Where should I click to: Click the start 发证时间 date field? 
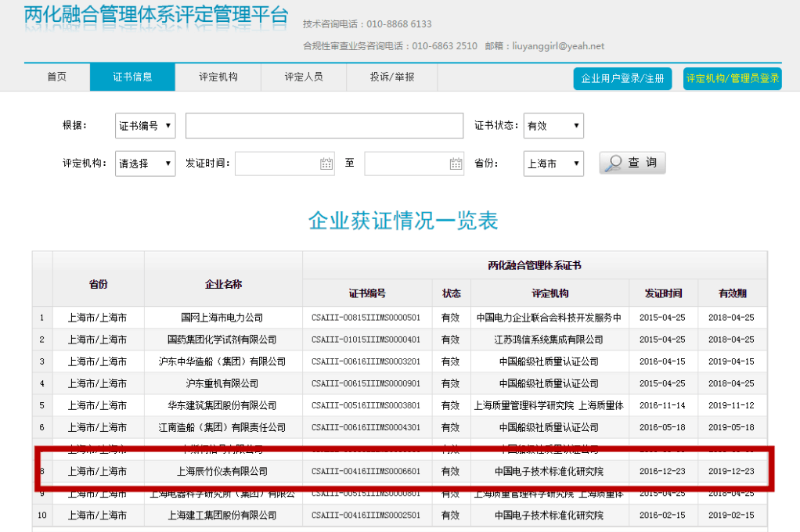276,164
